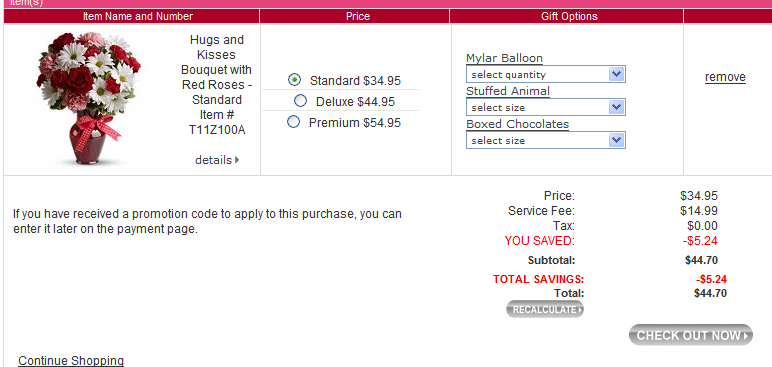Image resolution: width=772 pixels, height=367 pixels.
Task: Remove the bouquet from the cart
Action: click(725, 77)
